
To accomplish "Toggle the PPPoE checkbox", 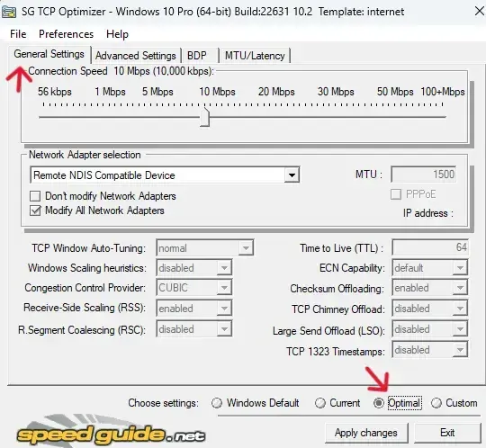I will [396, 194].
